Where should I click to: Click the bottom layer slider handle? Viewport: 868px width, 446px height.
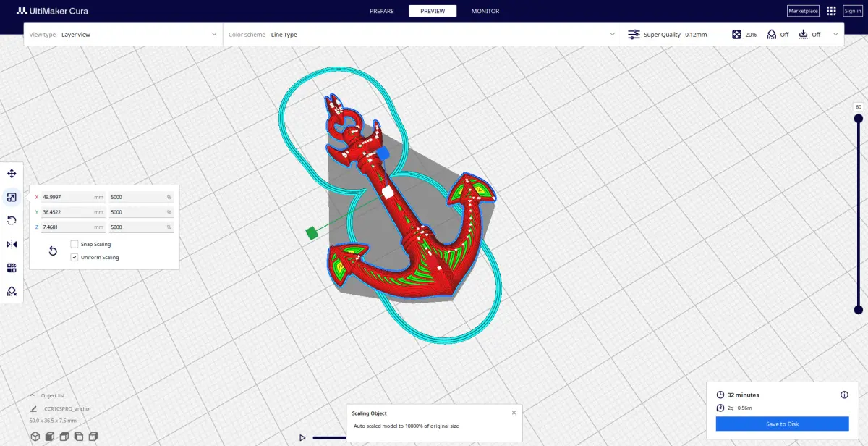[x=859, y=310]
